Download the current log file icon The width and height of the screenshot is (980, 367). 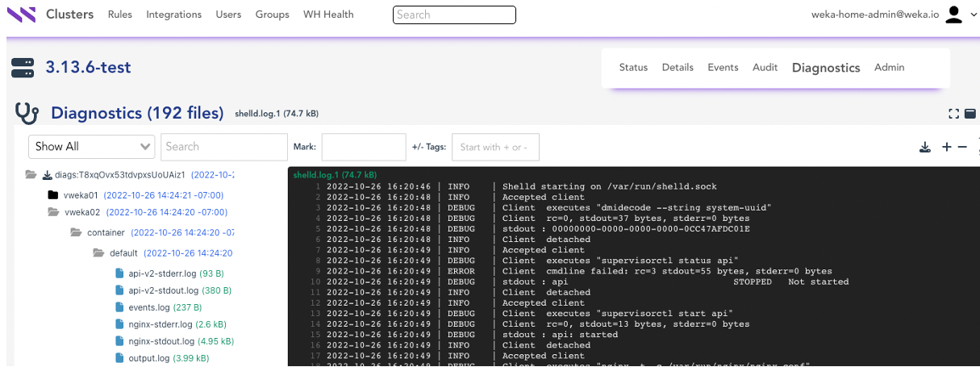click(925, 147)
